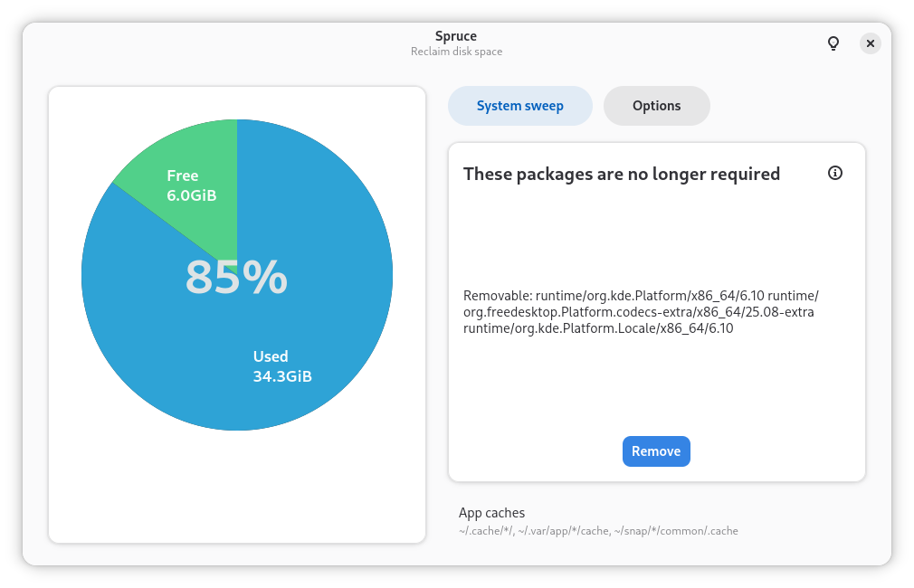Click the Used 34.3GiB label
The image size is (914, 588).
[x=282, y=366]
